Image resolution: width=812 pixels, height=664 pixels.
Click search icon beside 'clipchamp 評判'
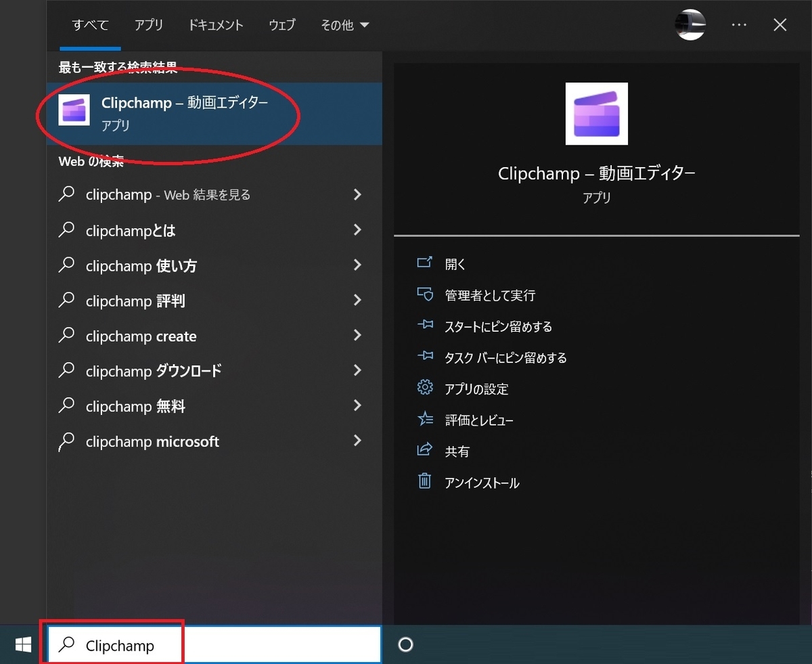click(x=66, y=301)
